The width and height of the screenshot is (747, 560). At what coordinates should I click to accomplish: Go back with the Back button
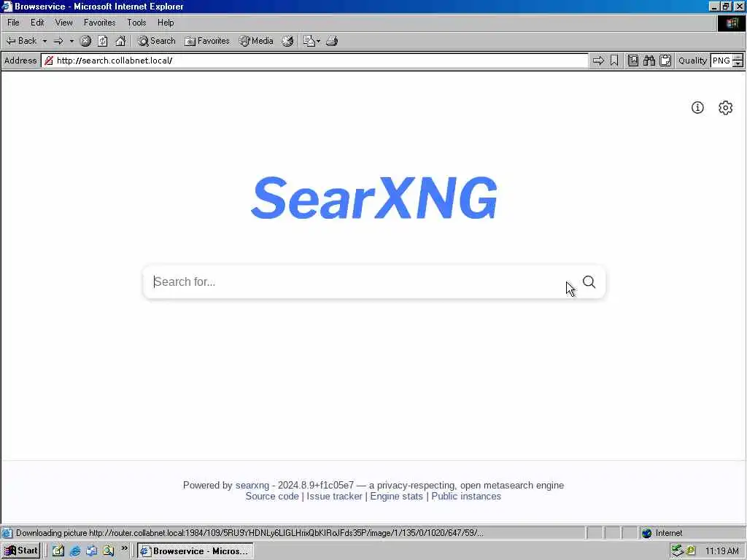point(21,41)
